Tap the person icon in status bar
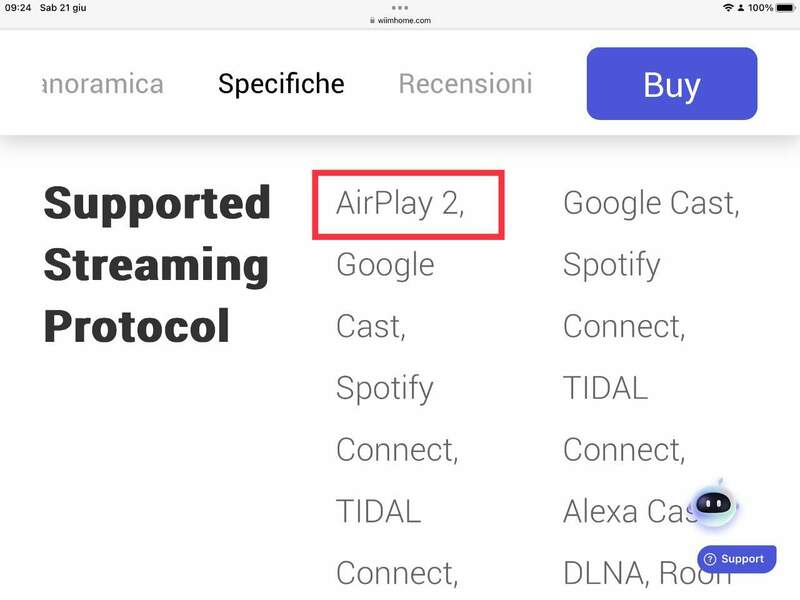 point(740,8)
